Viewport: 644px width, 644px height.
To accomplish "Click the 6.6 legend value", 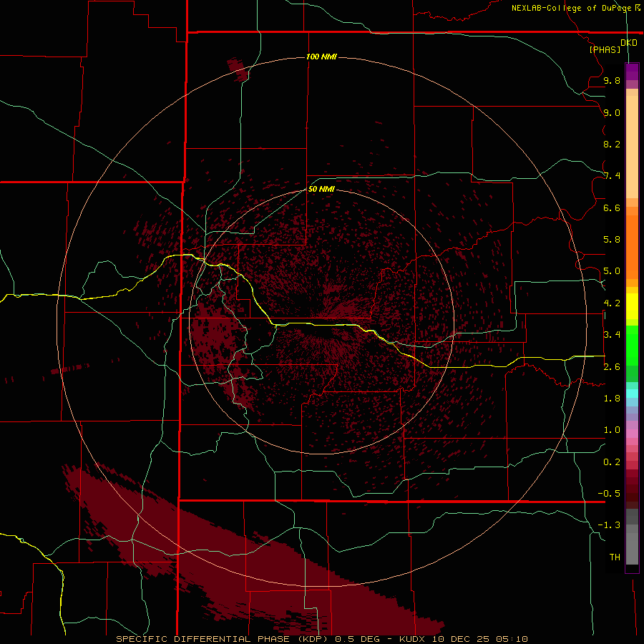I will (x=612, y=208).
